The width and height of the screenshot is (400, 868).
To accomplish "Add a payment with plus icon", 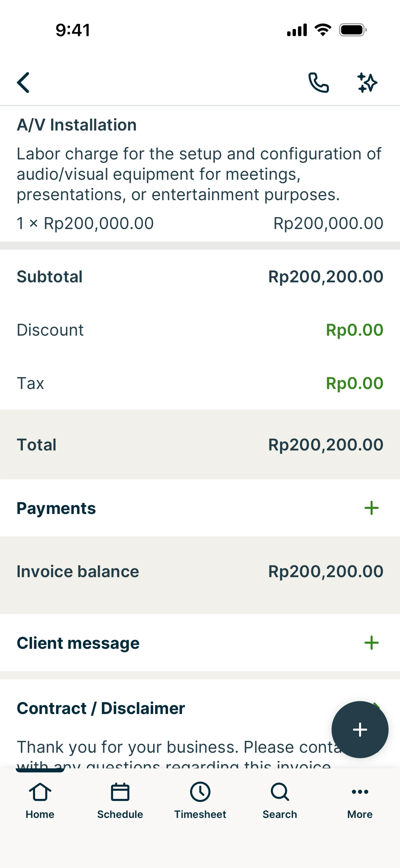I will [x=371, y=508].
